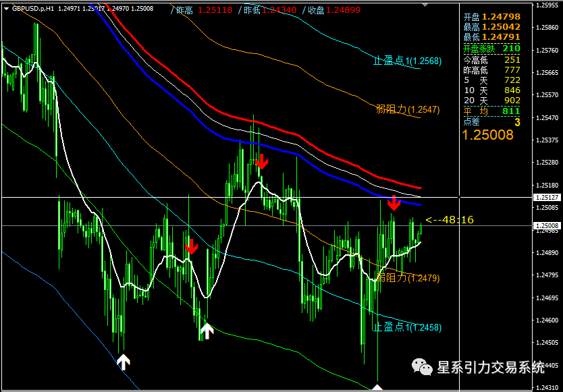Click the large orange 1.25008 price readout
The image size is (563, 392).
[487, 135]
